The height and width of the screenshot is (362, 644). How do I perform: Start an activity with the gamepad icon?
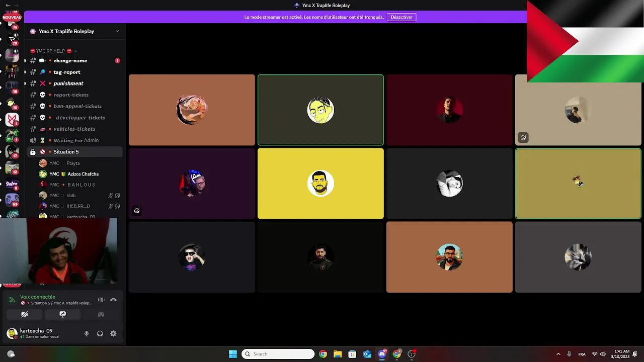(101, 314)
